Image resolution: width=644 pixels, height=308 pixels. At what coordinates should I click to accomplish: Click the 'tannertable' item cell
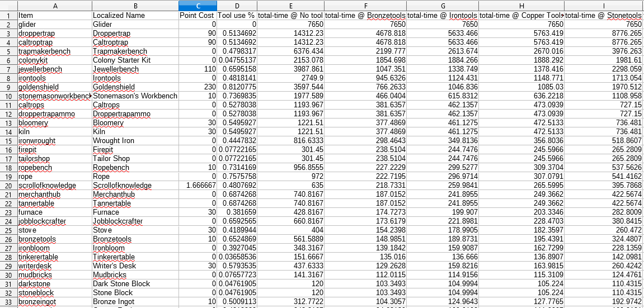point(55,203)
